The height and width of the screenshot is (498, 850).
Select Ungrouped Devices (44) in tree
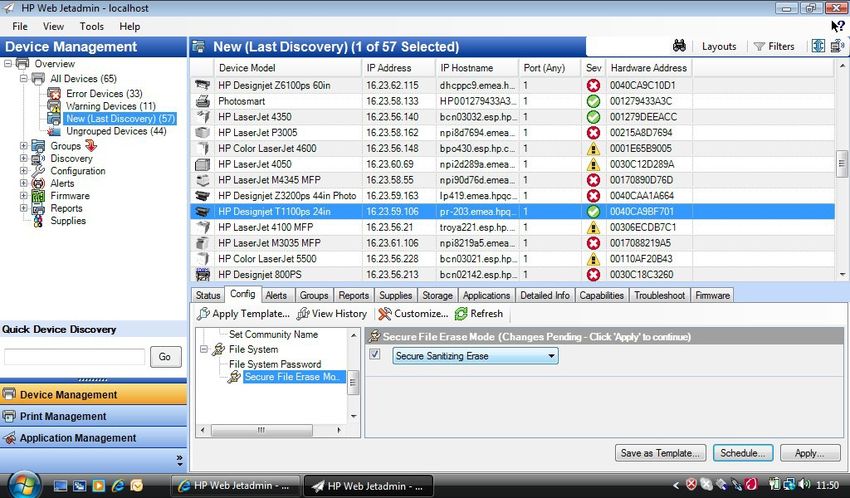click(x=116, y=131)
